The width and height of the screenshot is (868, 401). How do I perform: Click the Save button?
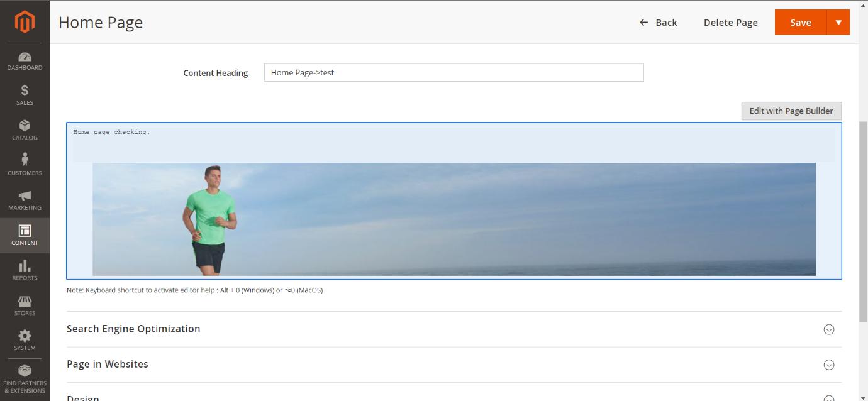(800, 23)
